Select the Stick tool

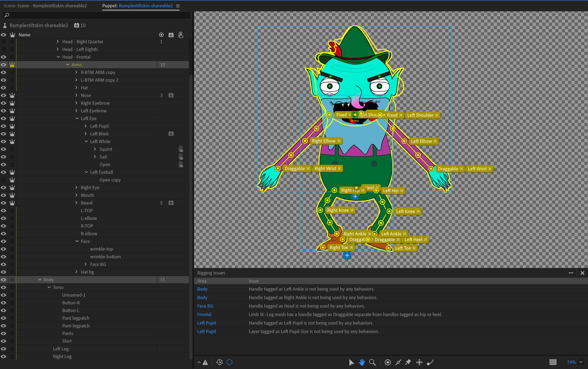398,362
